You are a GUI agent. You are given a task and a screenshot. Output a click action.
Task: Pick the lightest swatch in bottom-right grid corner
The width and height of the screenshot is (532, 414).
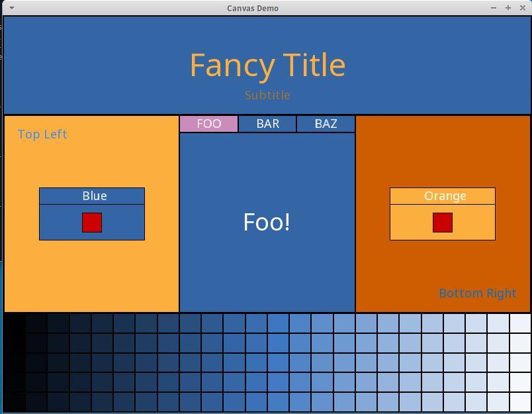[520, 402]
